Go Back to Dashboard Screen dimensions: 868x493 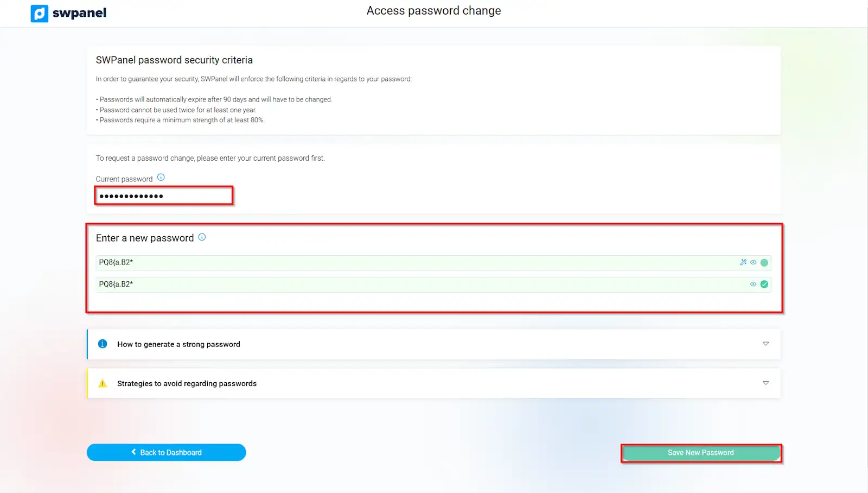coord(166,452)
